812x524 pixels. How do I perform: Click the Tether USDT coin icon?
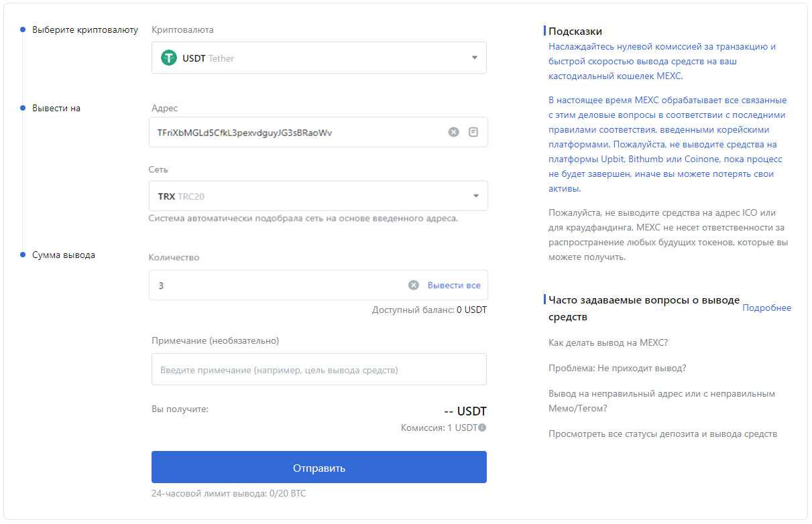(x=169, y=58)
